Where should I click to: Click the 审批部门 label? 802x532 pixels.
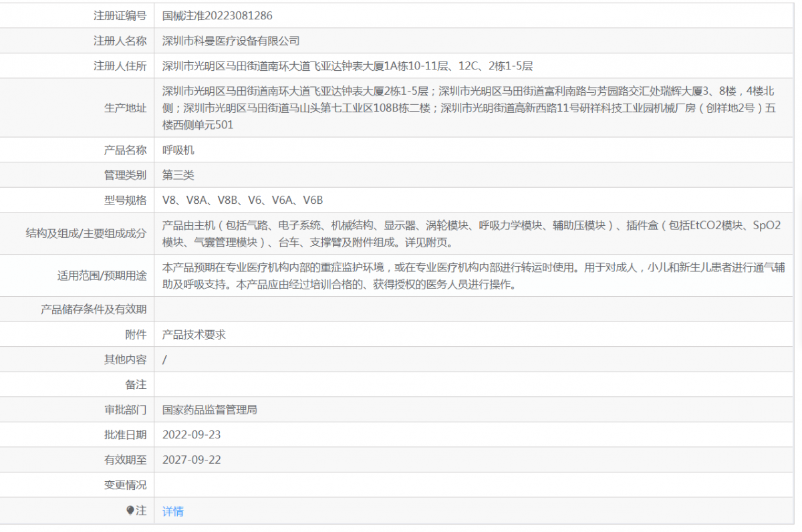pyautogui.click(x=125, y=409)
